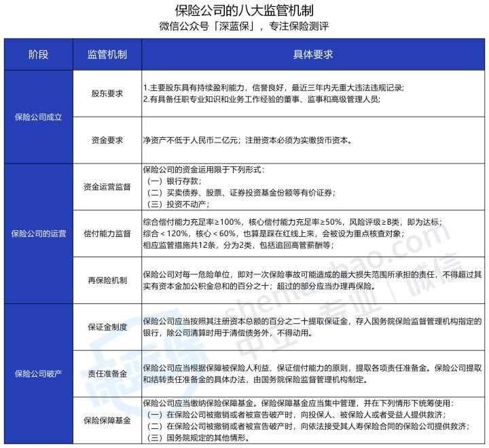Select the 责任准备金 cell
Screen dimensions: 489x448
coord(107,373)
